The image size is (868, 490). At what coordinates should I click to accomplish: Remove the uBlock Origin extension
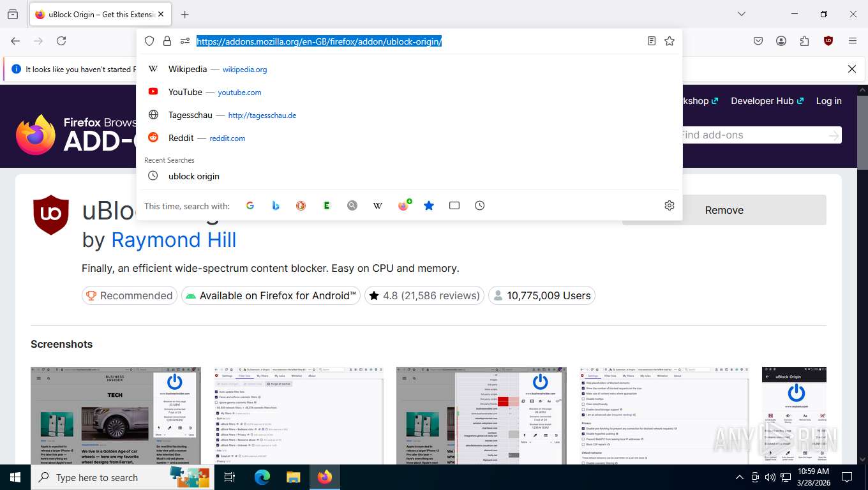[724, 210]
